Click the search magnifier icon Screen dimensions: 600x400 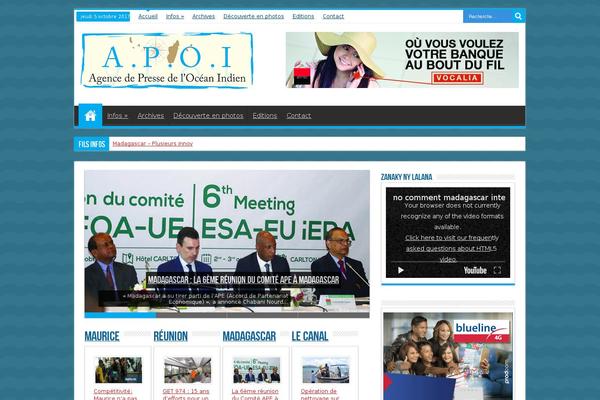pyautogui.click(x=518, y=16)
